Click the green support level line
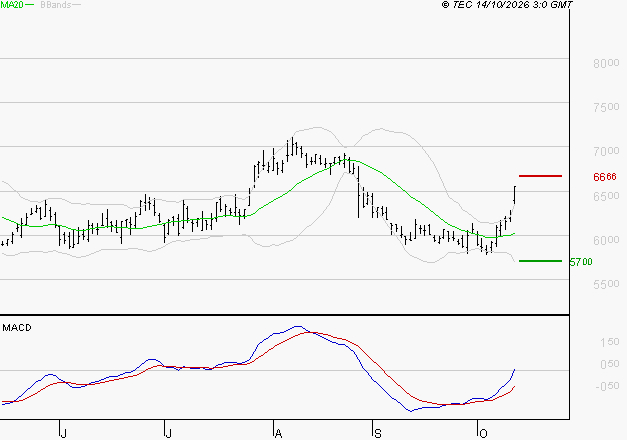627x440 pixels. click(540, 261)
